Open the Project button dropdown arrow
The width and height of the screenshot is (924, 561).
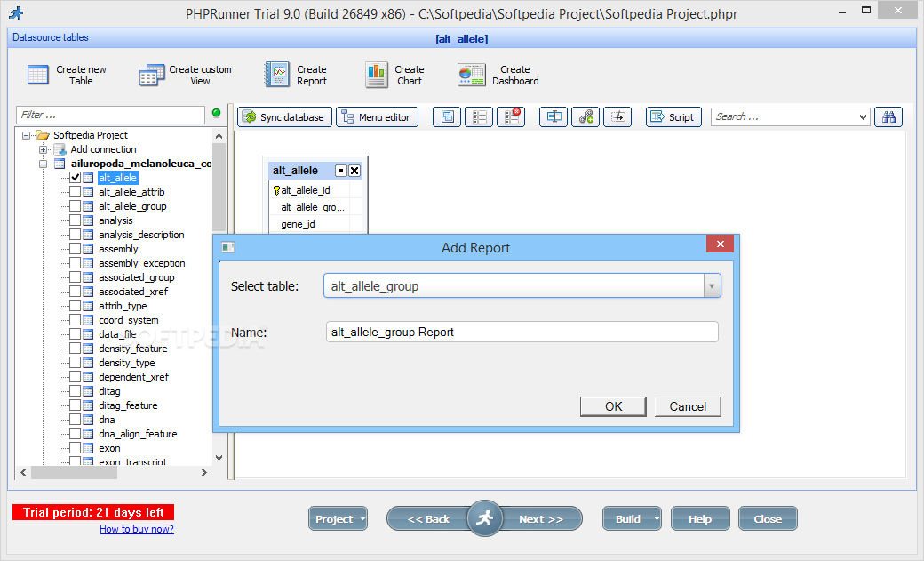click(x=362, y=519)
